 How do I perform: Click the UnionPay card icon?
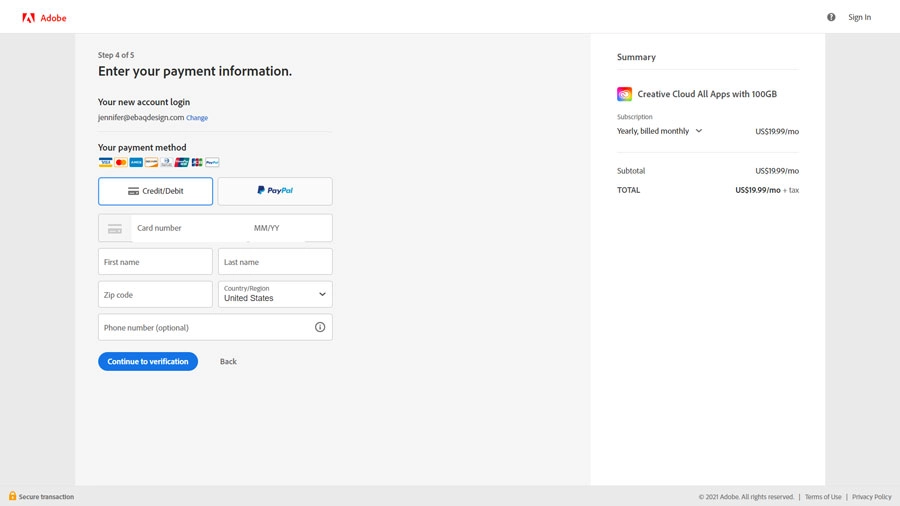[182, 162]
